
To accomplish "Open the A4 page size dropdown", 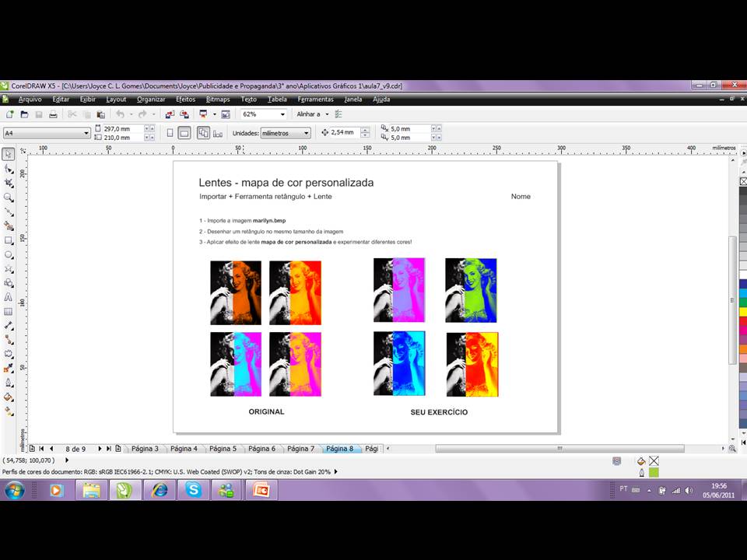I will (x=86, y=133).
